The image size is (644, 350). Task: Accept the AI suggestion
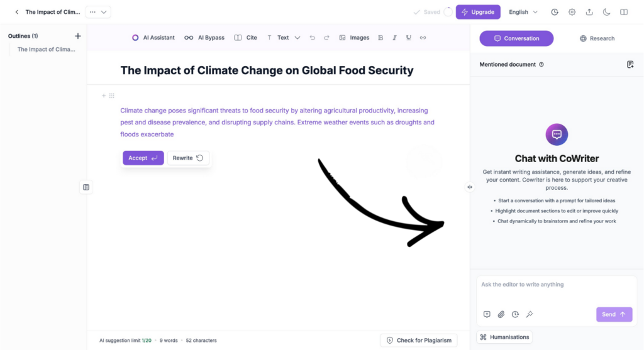tap(143, 158)
